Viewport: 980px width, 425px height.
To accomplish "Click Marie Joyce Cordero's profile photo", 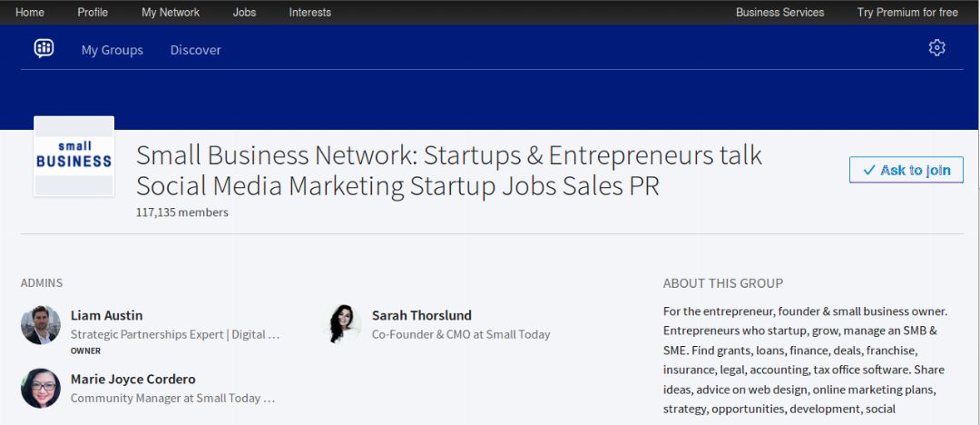I will [x=41, y=388].
